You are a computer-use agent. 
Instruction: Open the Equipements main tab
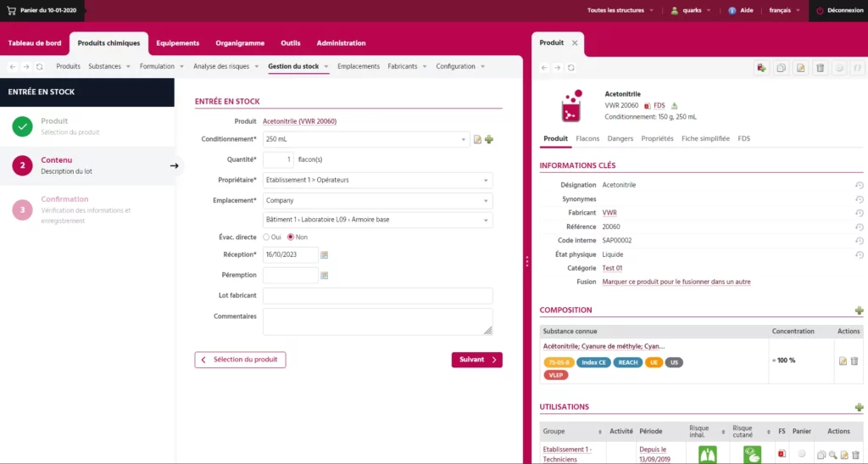pos(177,43)
